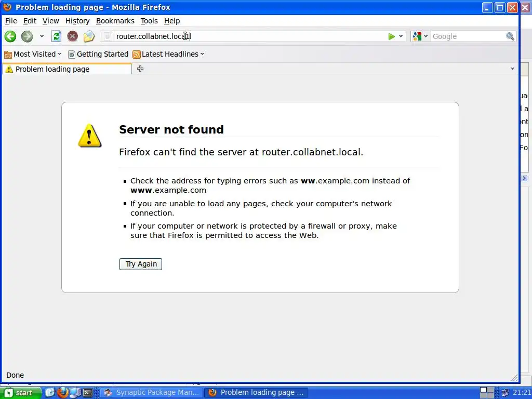Viewport: 532px width, 399px height.
Task: Open the View menu
Action: 50,21
